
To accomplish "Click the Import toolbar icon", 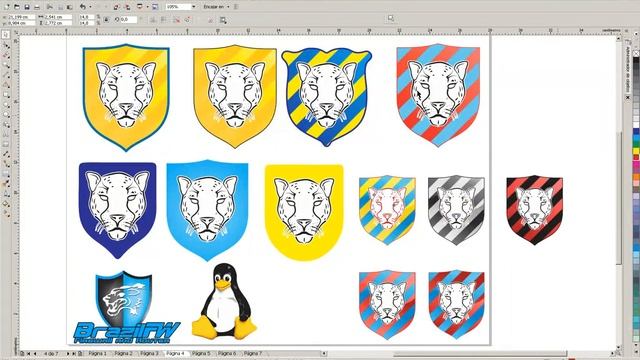I will [117, 7].
